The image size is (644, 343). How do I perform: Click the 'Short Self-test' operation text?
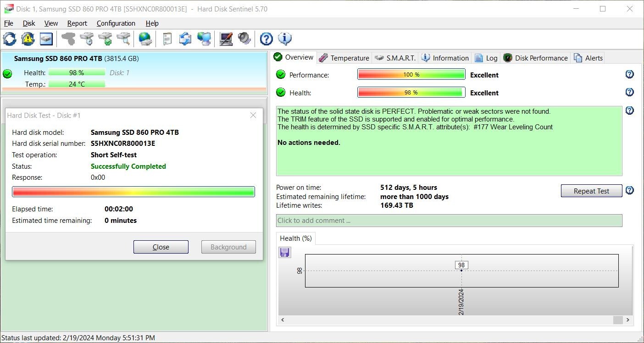click(114, 155)
